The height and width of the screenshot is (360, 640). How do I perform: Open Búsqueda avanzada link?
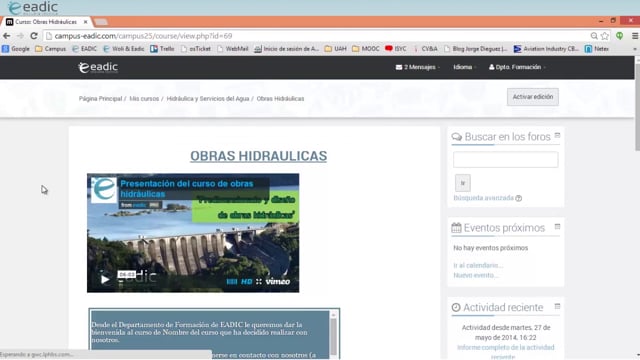tap(483, 198)
